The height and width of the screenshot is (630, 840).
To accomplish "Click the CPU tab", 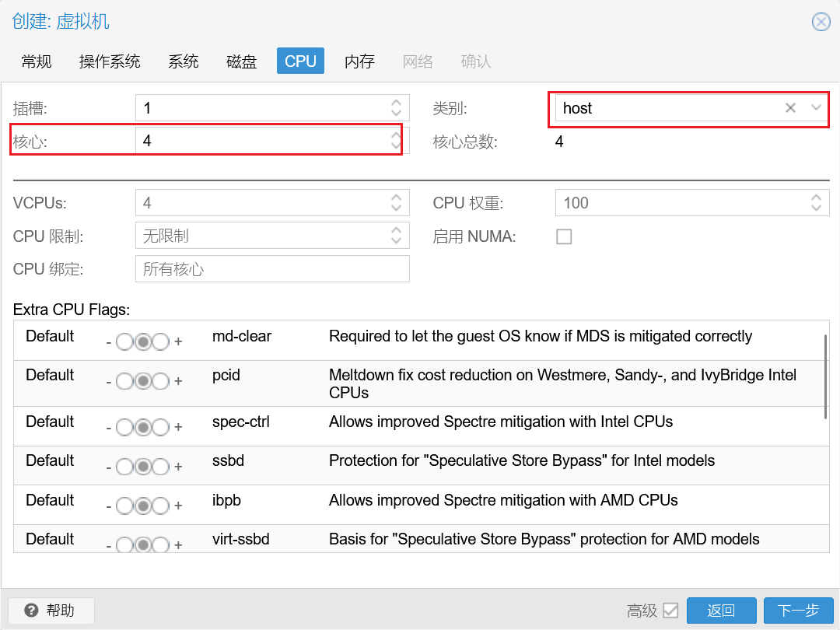I will click(x=300, y=61).
